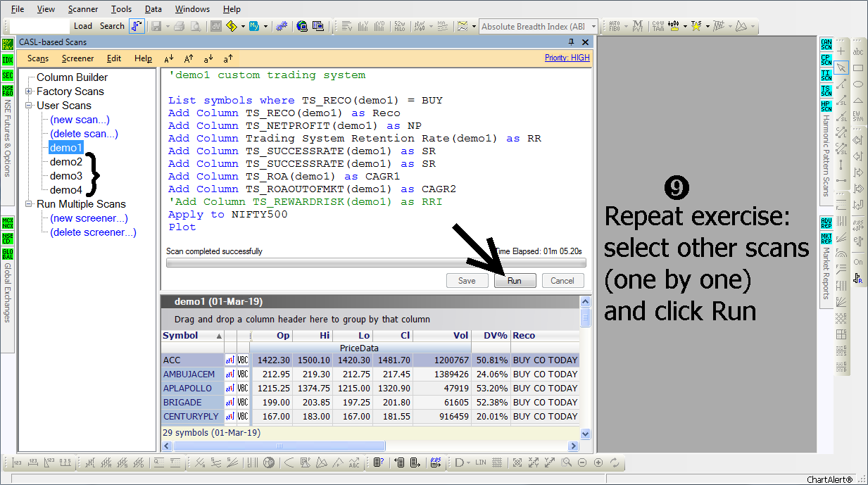Screen dimensions: 868x485
Task: Collapse the Run Multiple Scans node
Action: (29, 204)
